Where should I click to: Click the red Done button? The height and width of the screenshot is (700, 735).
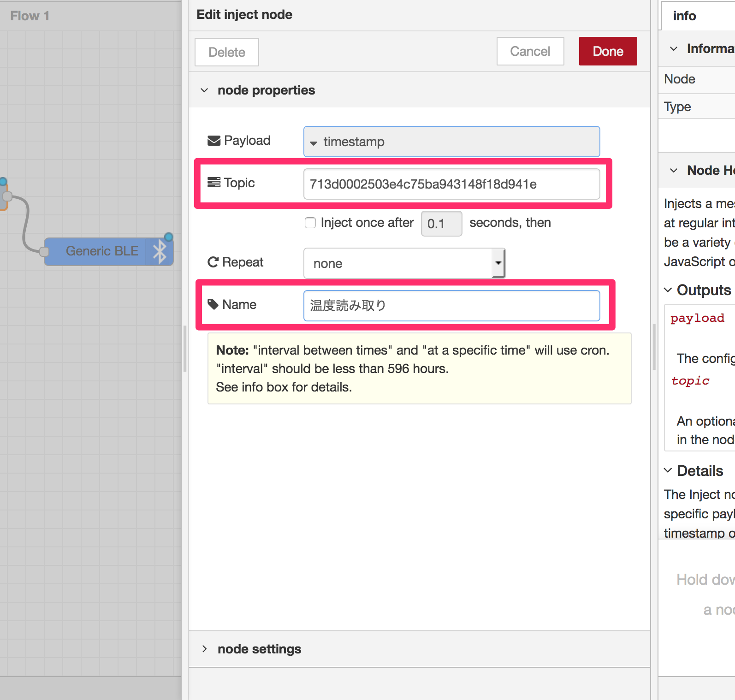click(x=608, y=51)
